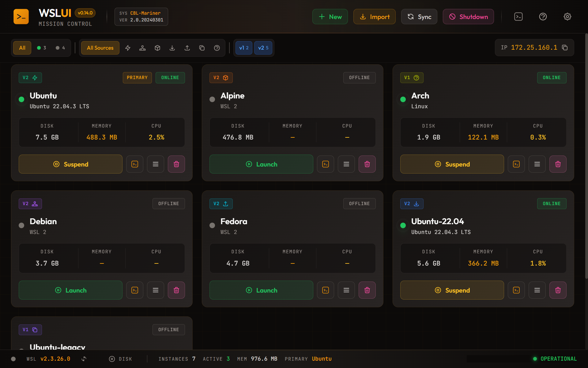Select the All status filter tab
The height and width of the screenshot is (368, 588).
[22, 48]
